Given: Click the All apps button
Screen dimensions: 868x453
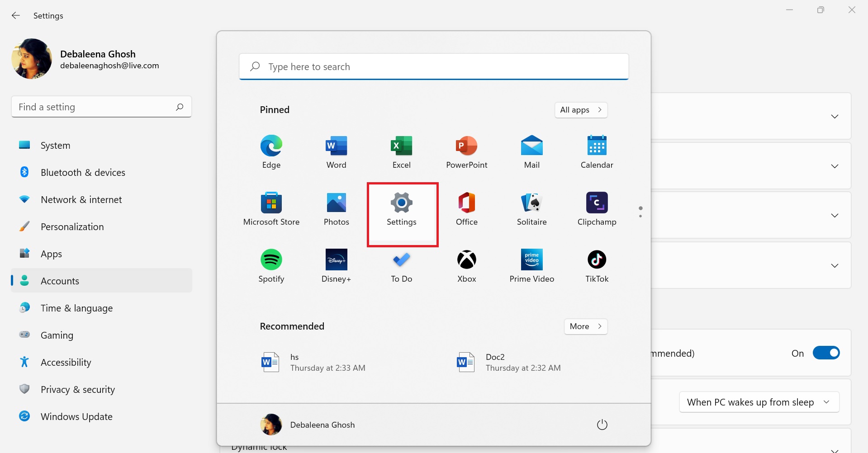Looking at the screenshot, I should (x=581, y=110).
